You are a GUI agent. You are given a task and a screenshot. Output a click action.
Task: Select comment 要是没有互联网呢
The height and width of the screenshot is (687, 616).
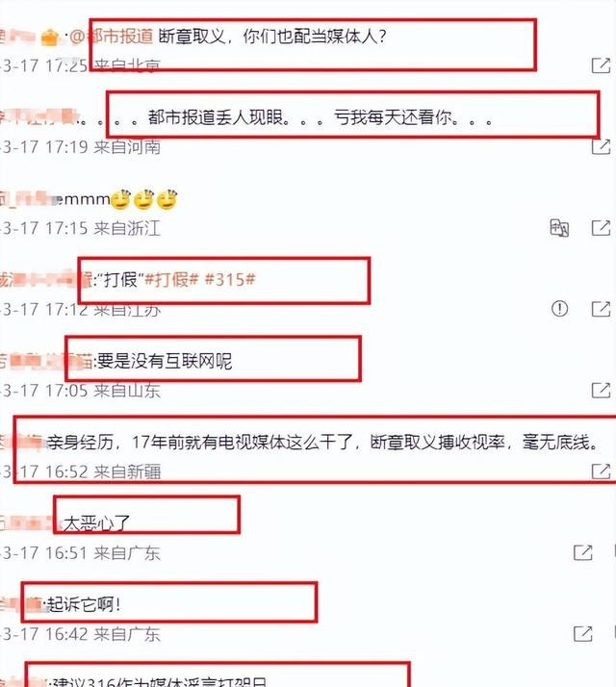(x=165, y=361)
